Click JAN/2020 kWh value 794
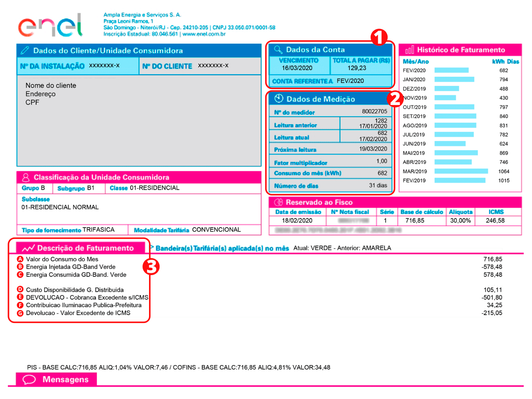The height and width of the screenshot is (399, 532). click(504, 79)
